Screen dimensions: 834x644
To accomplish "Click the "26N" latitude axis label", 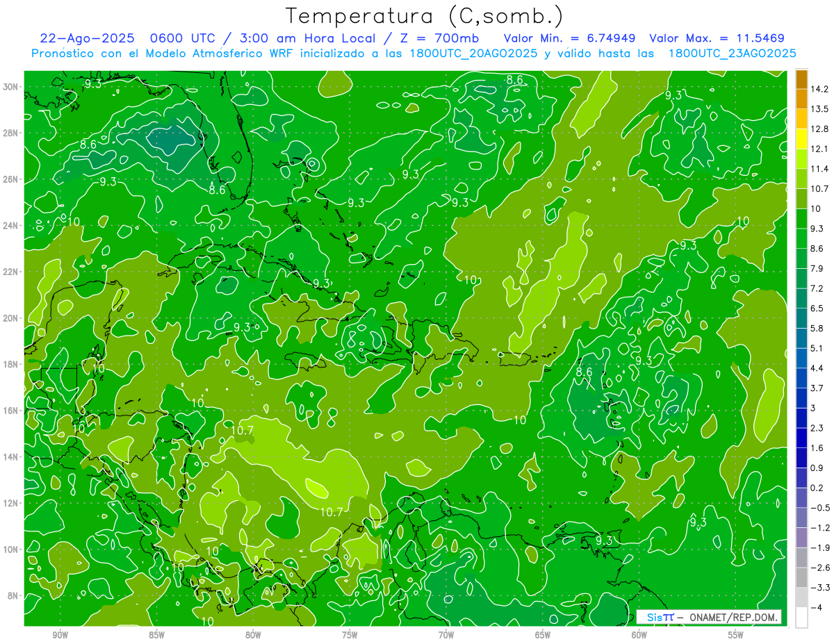I will click(x=12, y=179).
